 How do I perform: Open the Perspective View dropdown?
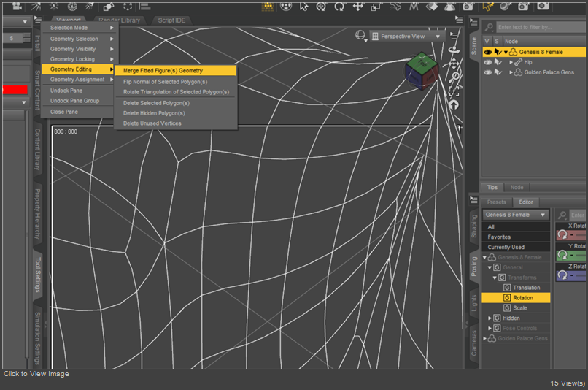407,36
